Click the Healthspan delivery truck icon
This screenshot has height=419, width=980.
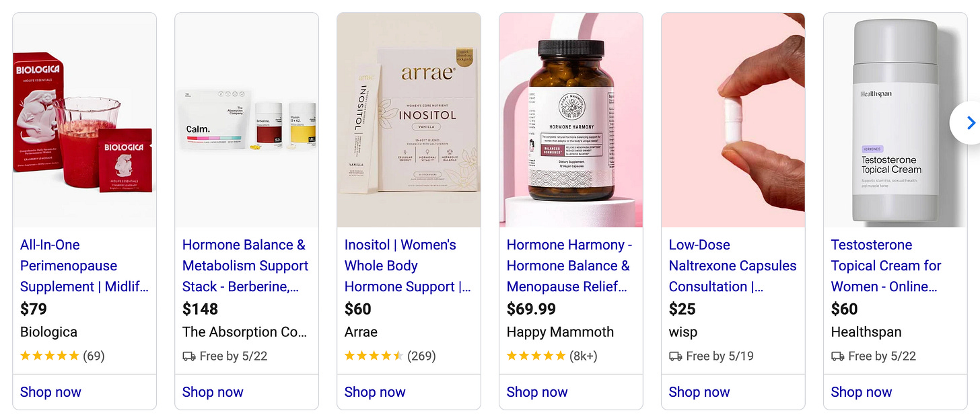click(x=838, y=356)
